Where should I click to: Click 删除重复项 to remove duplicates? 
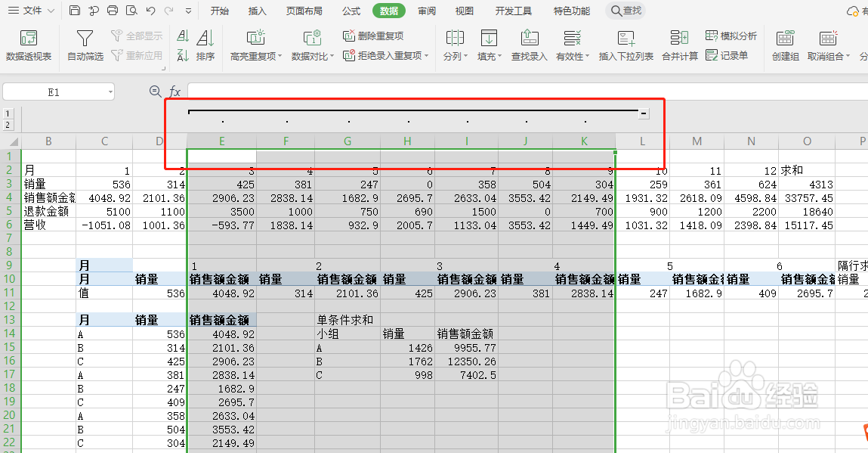(377, 35)
